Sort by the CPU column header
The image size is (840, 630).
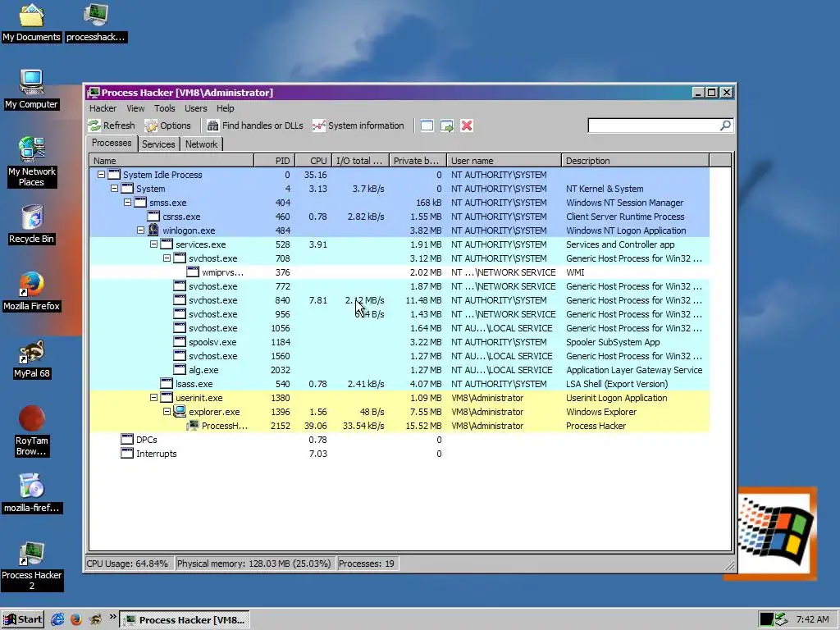tap(313, 161)
